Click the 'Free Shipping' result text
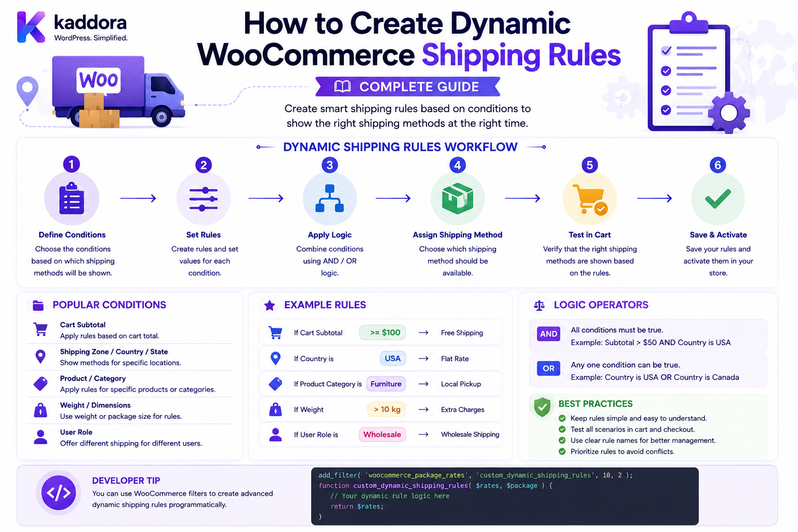 pos(462,333)
